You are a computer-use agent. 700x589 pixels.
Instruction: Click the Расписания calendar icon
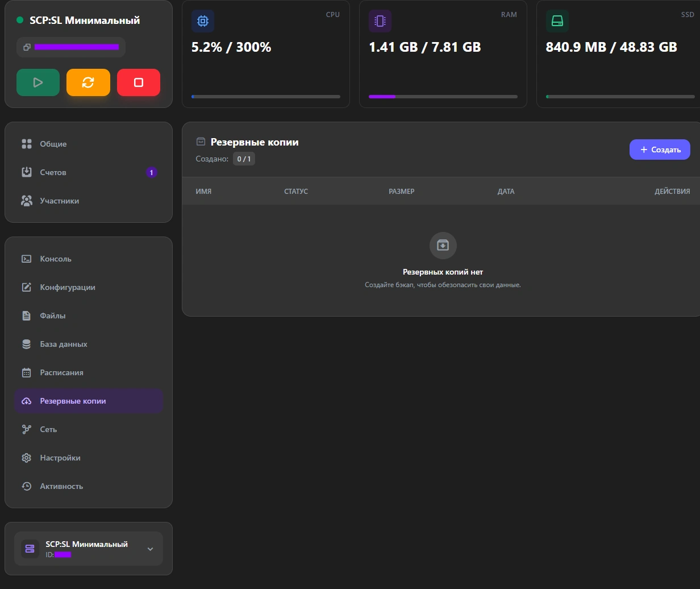(x=27, y=372)
